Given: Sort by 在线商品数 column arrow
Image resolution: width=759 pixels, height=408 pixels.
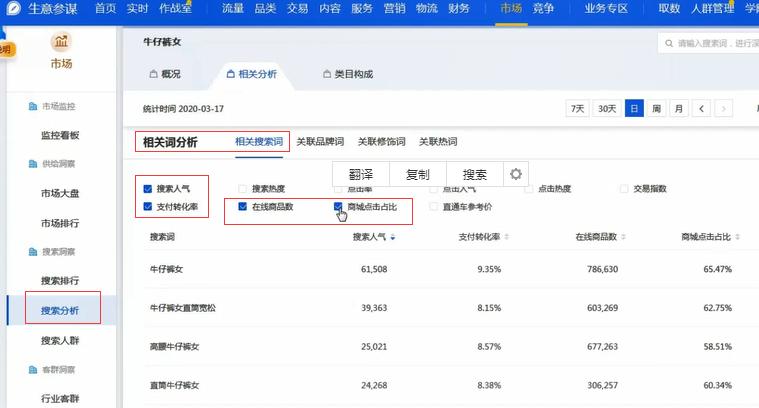Looking at the screenshot, I should [x=623, y=237].
